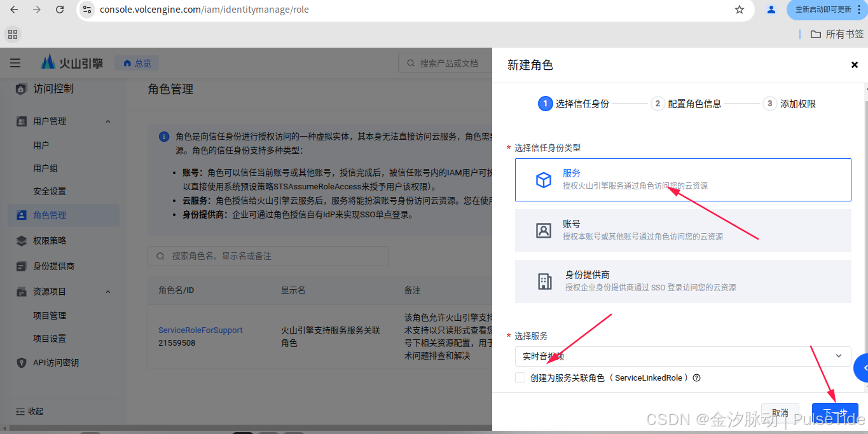Collapse the 资源项目 menu chevron
Screen dimensions: 868x434
[x=107, y=292]
